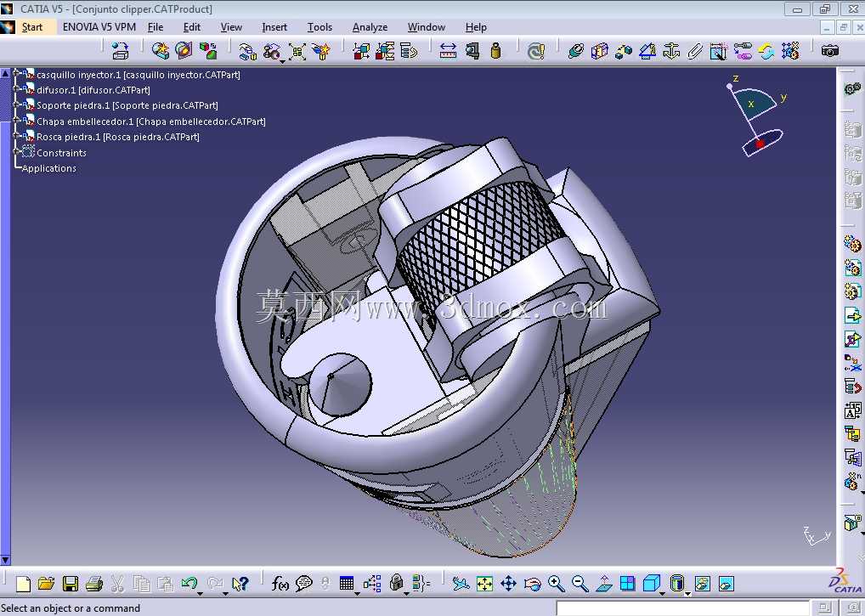Open the Formula f(x) tool
This screenshot has height=616, width=865.
coord(280,584)
